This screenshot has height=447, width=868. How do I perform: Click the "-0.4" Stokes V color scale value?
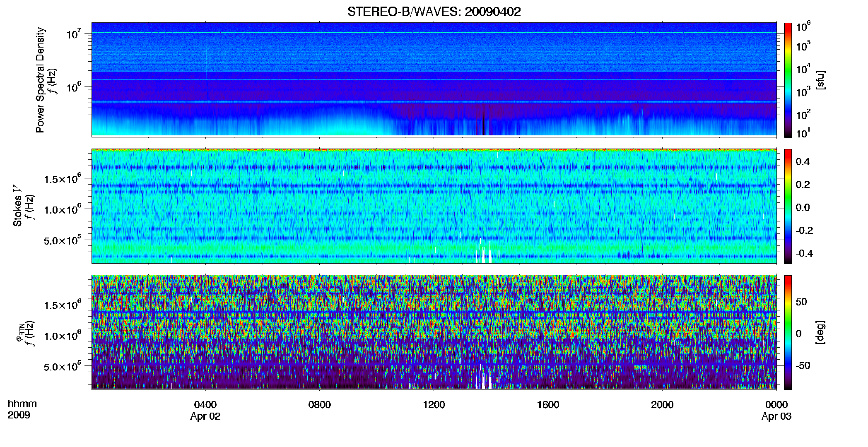coord(804,253)
